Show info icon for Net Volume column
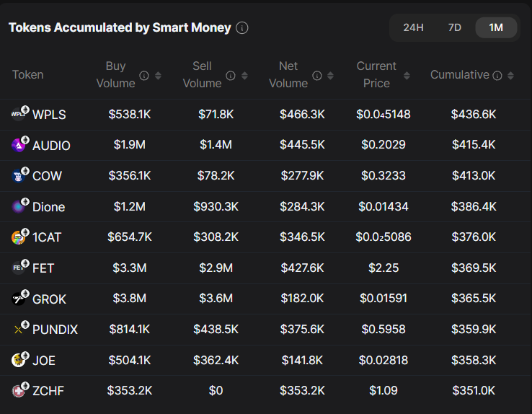 (x=317, y=75)
